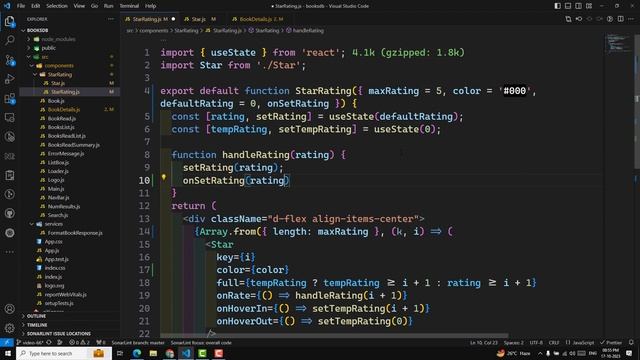Click components in the breadcrumb path
The width and height of the screenshot is (640, 360).
(x=154, y=31)
